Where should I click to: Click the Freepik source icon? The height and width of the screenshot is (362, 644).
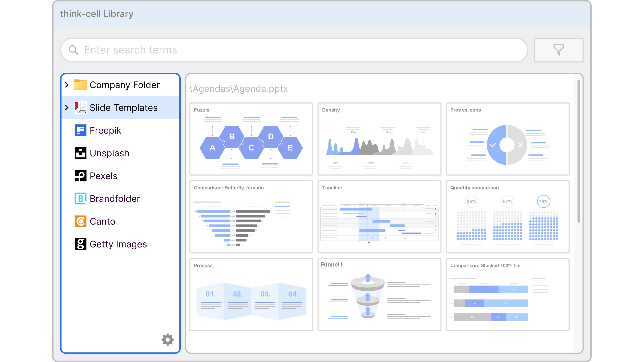80,130
